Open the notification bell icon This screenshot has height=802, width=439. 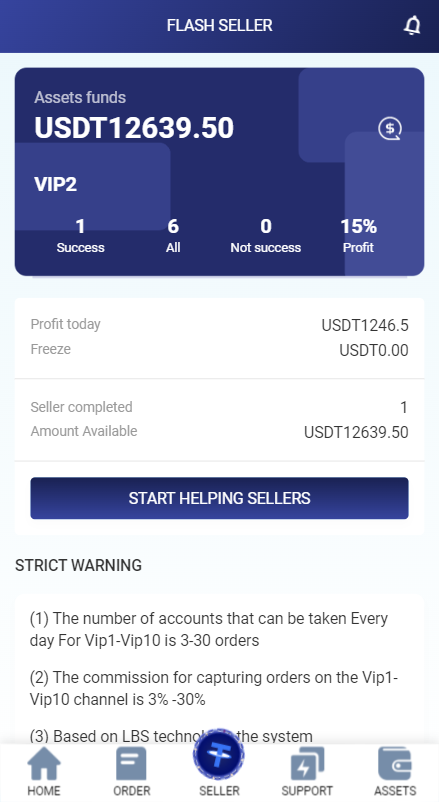(x=412, y=25)
